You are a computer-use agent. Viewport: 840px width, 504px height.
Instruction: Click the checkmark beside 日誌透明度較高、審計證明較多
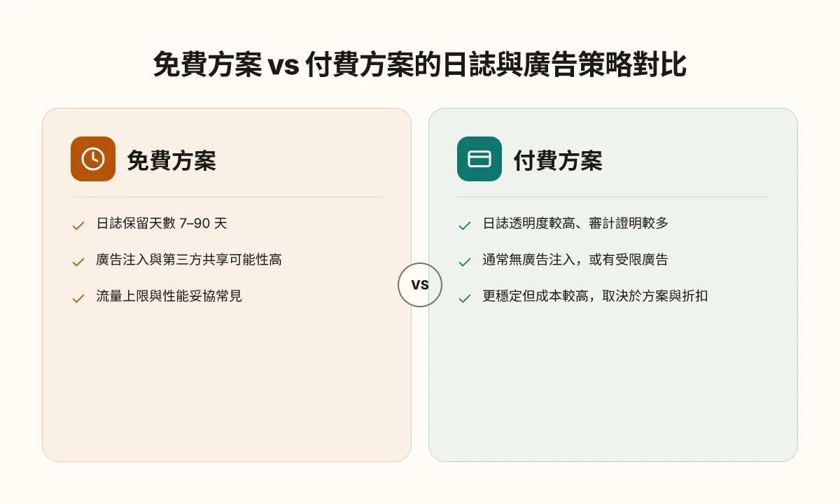click(x=465, y=225)
